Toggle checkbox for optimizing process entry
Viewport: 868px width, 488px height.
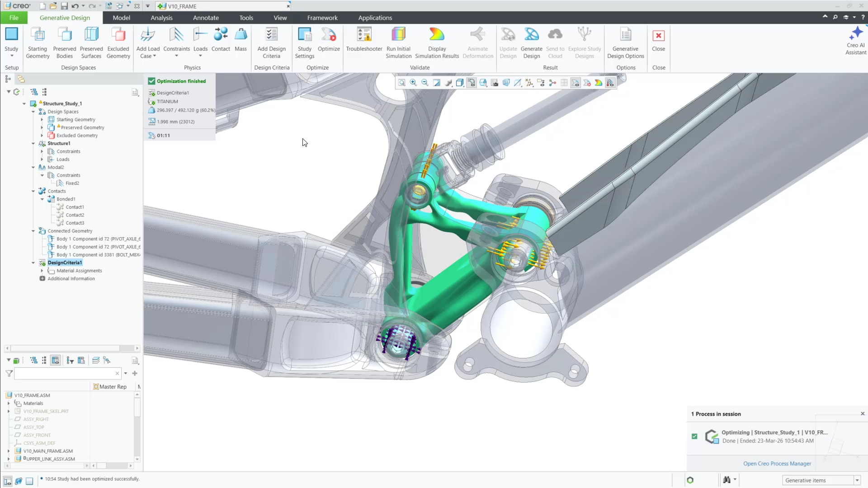coord(694,436)
